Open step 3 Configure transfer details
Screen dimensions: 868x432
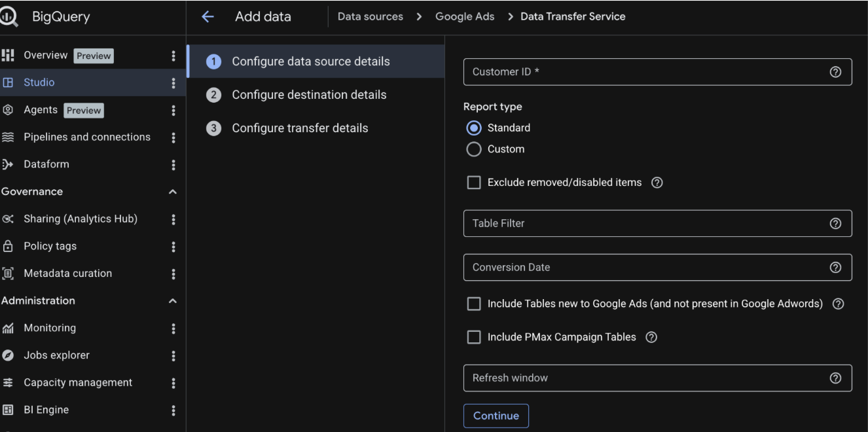tap(316, 128)
